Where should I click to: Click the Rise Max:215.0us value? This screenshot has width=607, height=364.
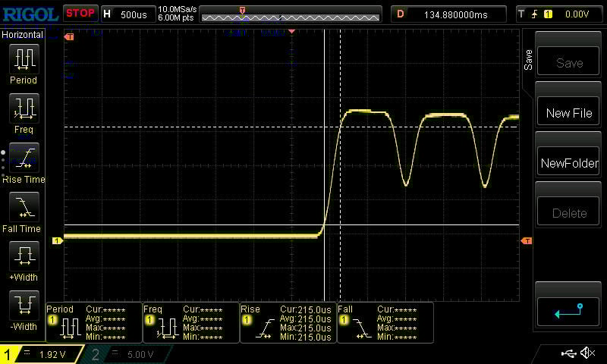(306, 328)
